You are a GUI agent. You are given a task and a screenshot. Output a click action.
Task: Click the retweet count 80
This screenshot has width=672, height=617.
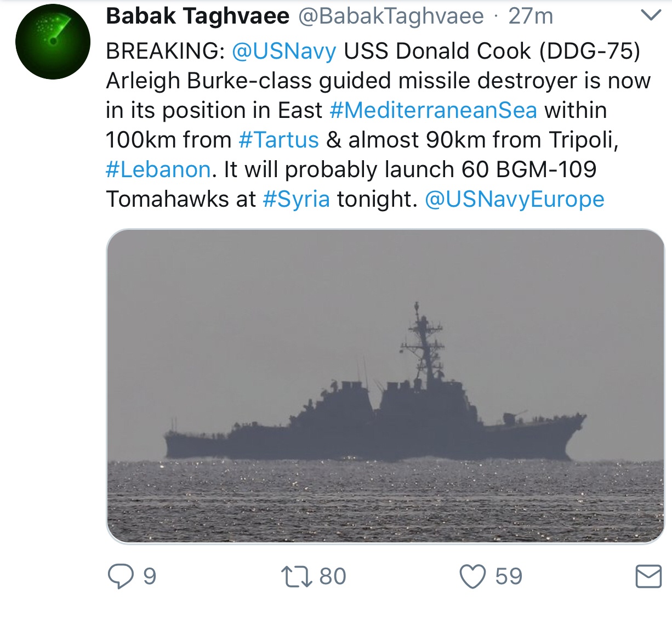[x=333, y=577]
